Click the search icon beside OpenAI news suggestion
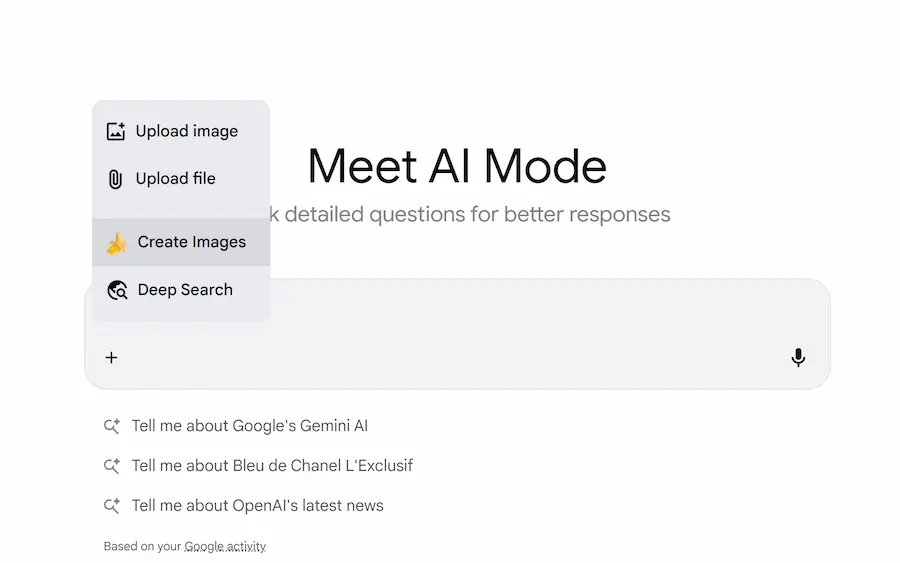The width and height of the screenshot is (900, 563). [x=112, y=506]
